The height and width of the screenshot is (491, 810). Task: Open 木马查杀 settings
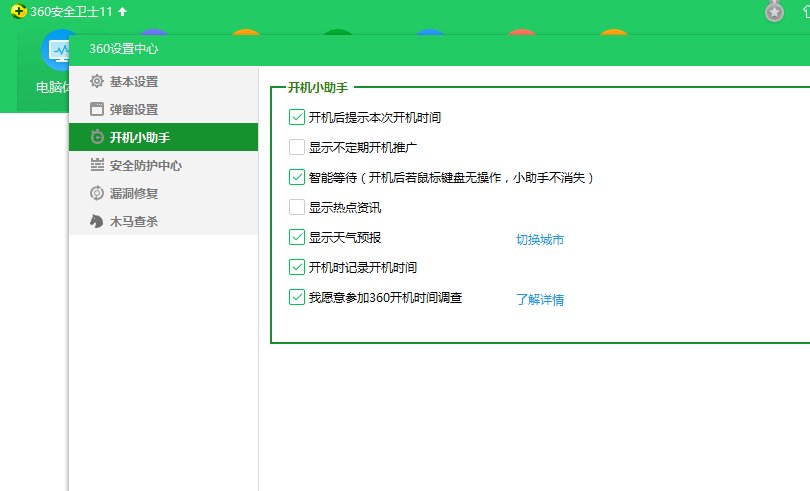coord(163,221)
